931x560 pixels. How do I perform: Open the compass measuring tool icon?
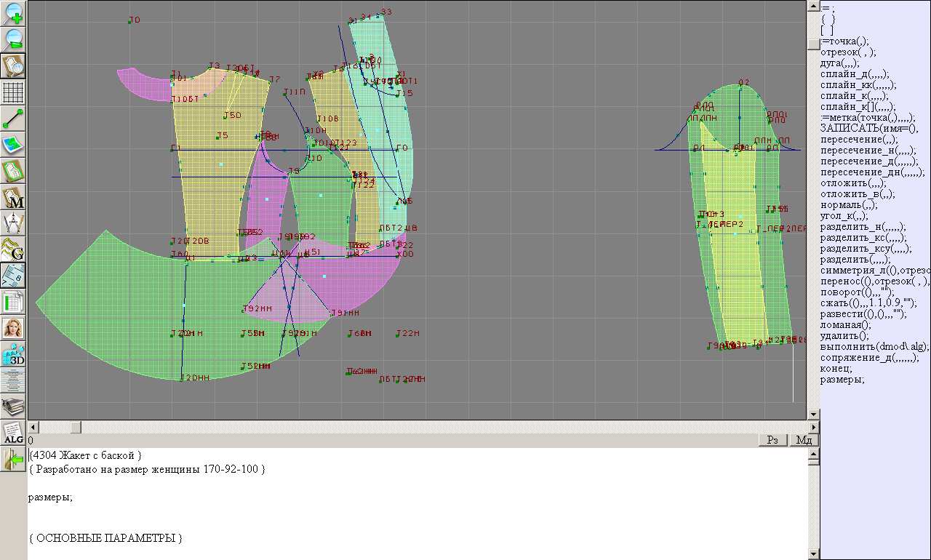coord(13,223)
